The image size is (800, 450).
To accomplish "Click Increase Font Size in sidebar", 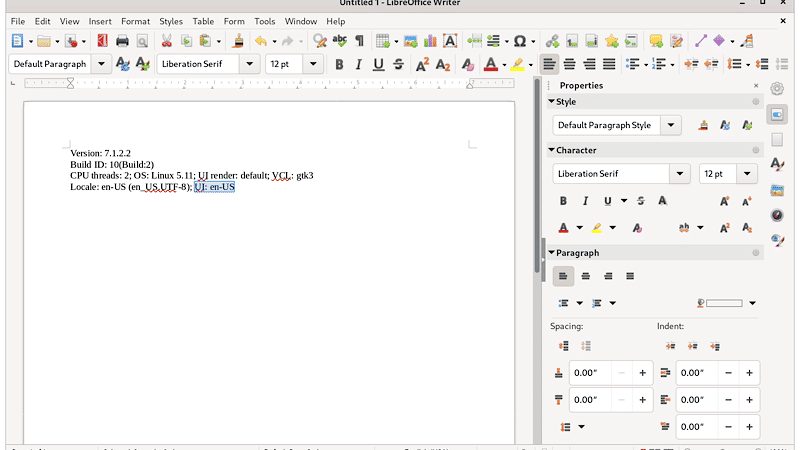I will [724, 201].
